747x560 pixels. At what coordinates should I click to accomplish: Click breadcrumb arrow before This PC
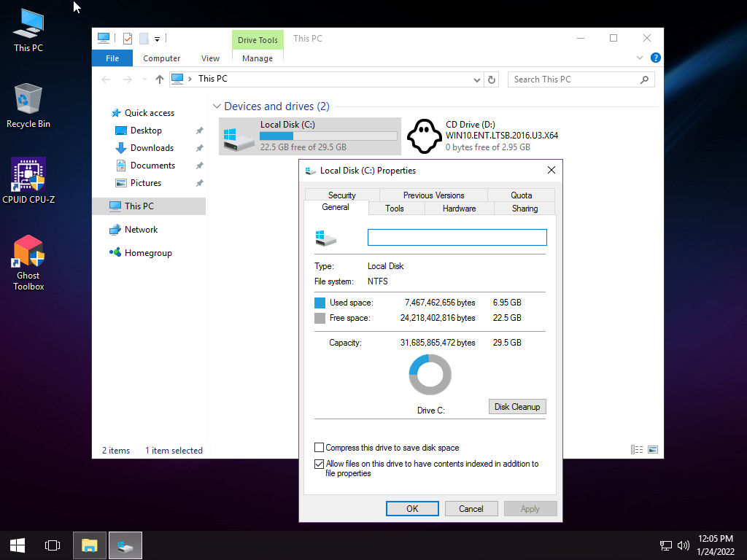tap(190, 79)
